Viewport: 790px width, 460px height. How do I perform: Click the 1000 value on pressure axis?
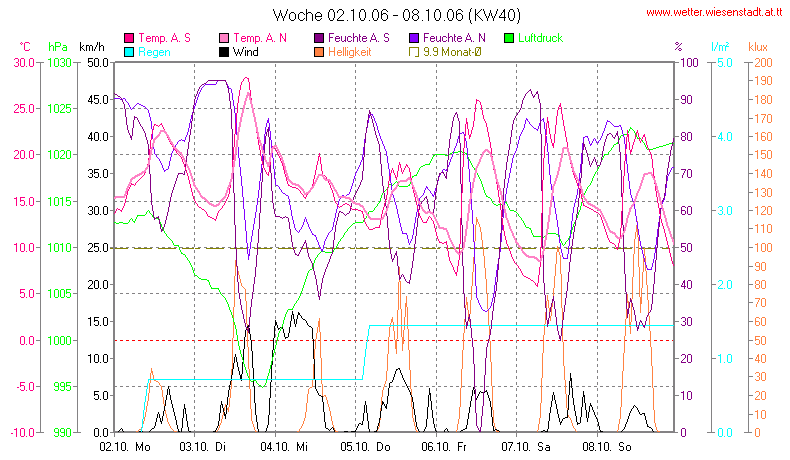tap(59, 341)
